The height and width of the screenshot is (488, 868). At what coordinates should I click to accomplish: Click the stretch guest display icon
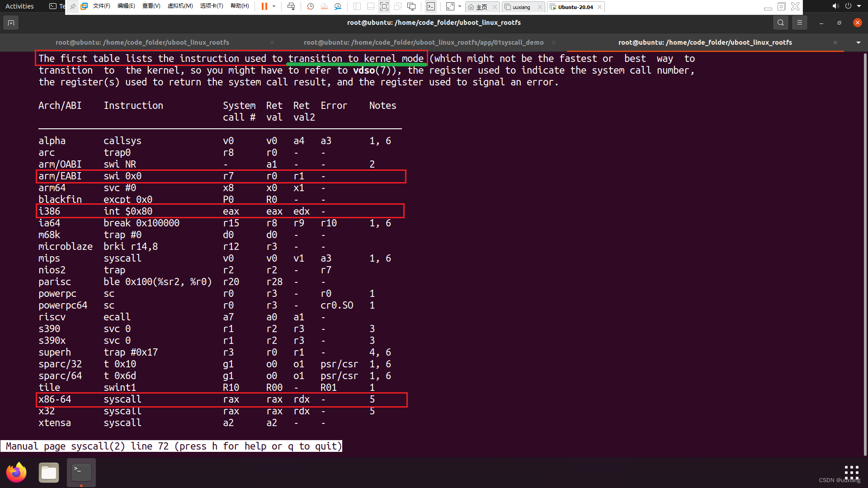click(450, 6)
